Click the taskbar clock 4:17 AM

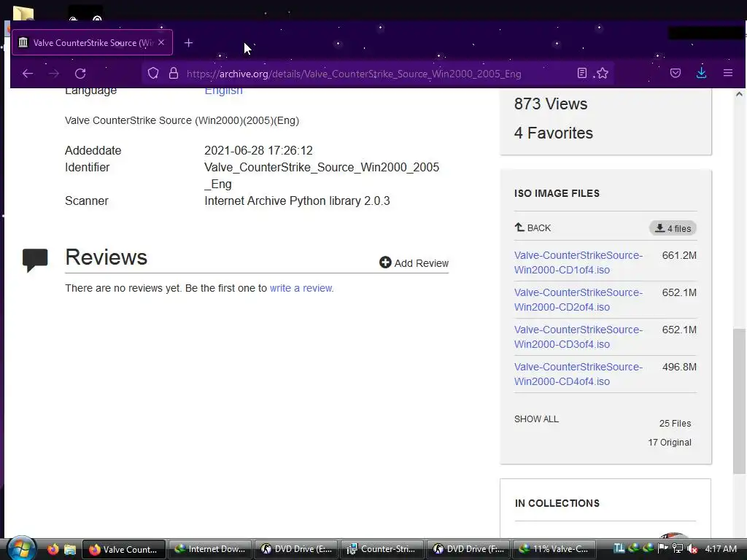coord(721,549)
